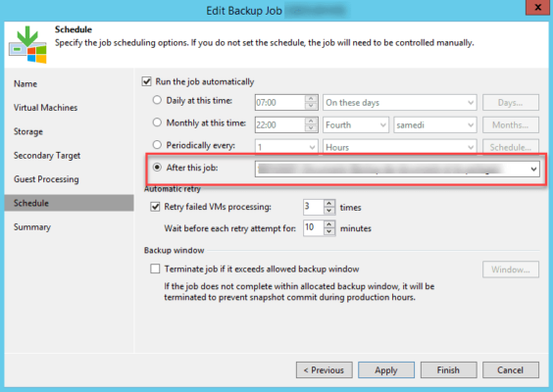The image size is (553, 392).
Task: Click the Schedule... button
Action: point(510,147)
